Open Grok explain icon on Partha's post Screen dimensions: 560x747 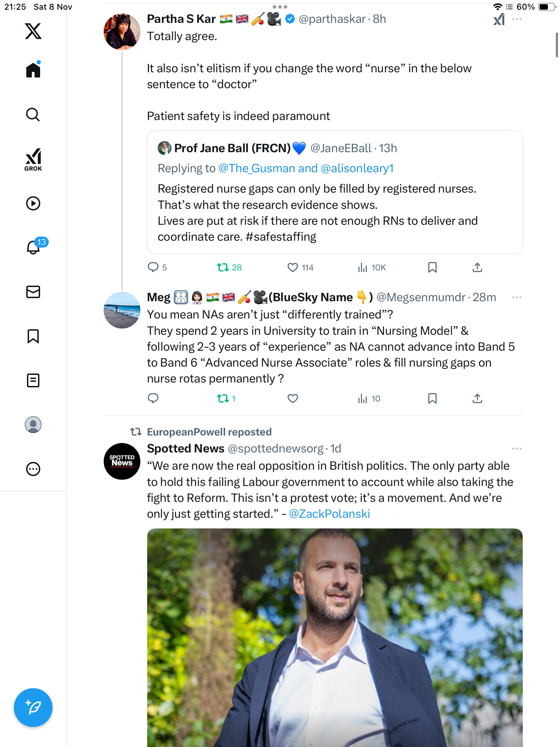tap(499, 19)
